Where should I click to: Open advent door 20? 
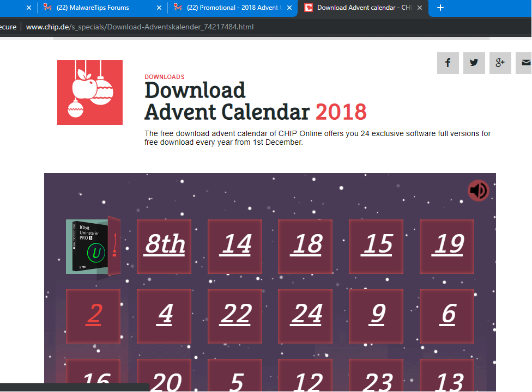(x=164, y=375)
